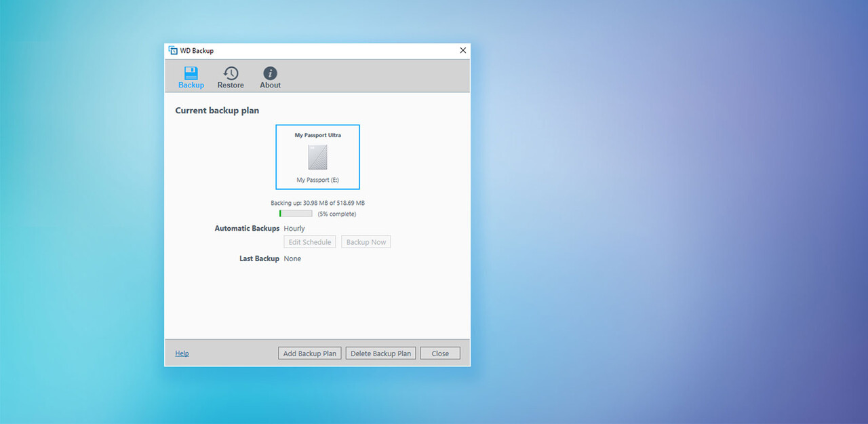Click the WD Backup title bar logo
This screenshot has width=868, height=424.
[173, 50]
